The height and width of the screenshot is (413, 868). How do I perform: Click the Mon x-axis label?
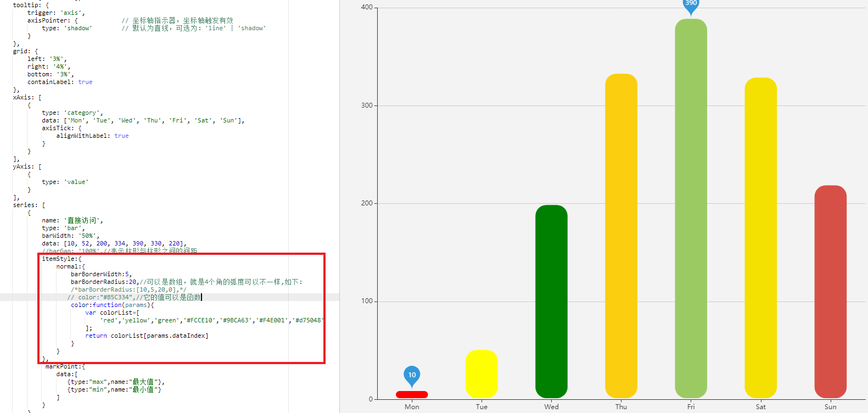pyautogui.click(x=412, y=407)
